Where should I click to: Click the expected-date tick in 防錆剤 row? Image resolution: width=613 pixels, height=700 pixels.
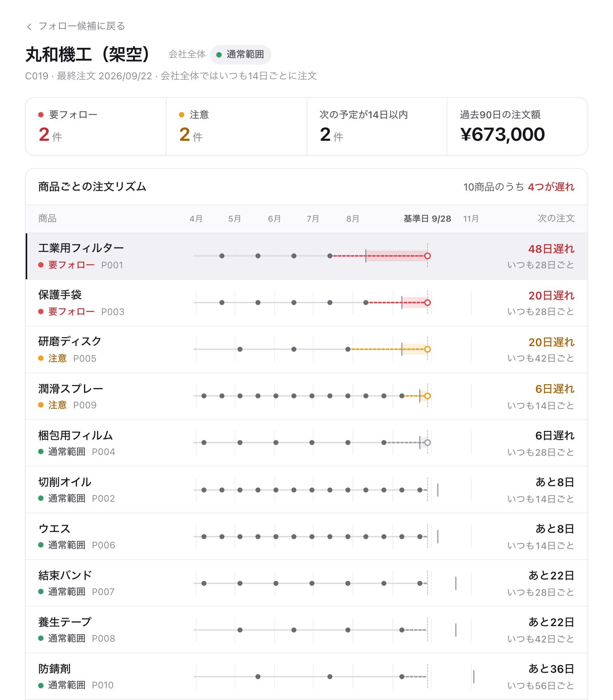(474, 677)
